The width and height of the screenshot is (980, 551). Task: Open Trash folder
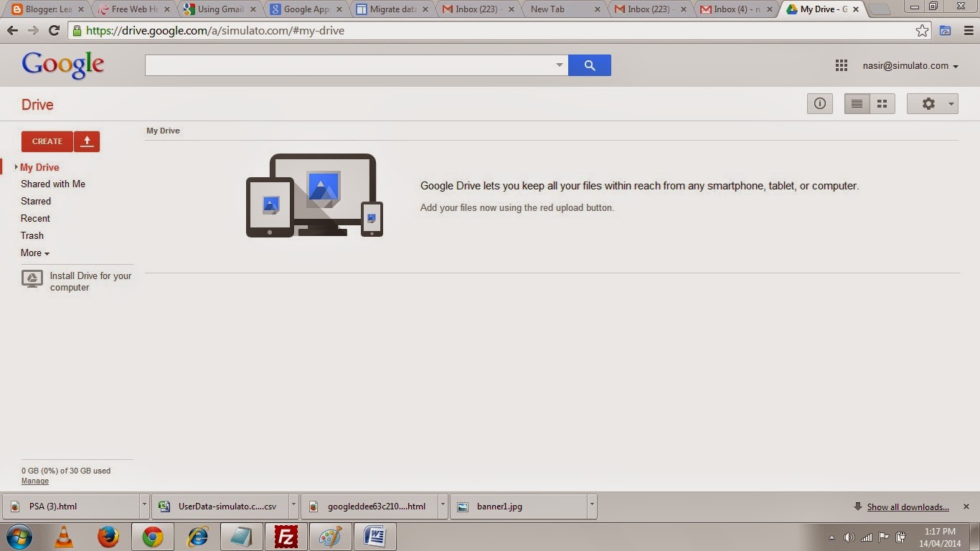32,235
